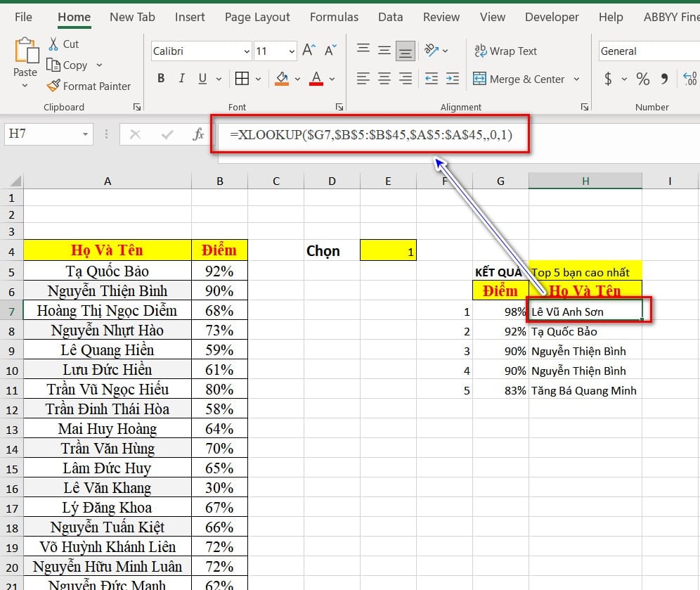The image size is (700, 590).
Task: Switch to the Data tab
Action: (390, 17)
